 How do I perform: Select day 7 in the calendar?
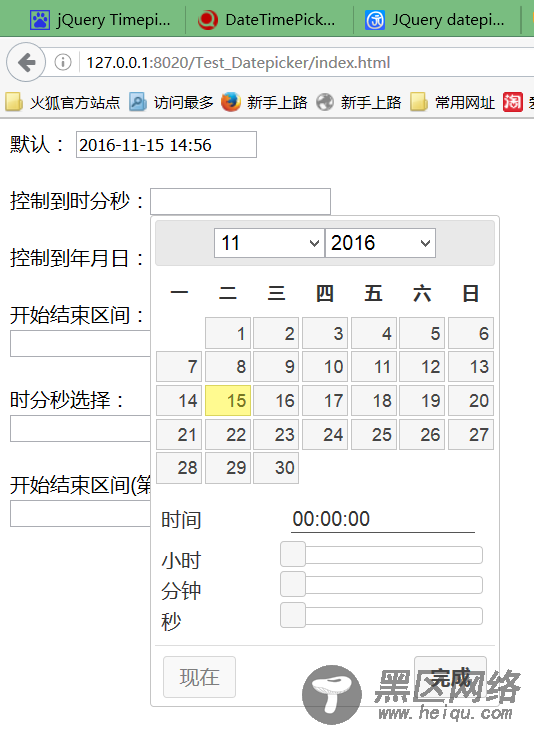coord(179,366)
